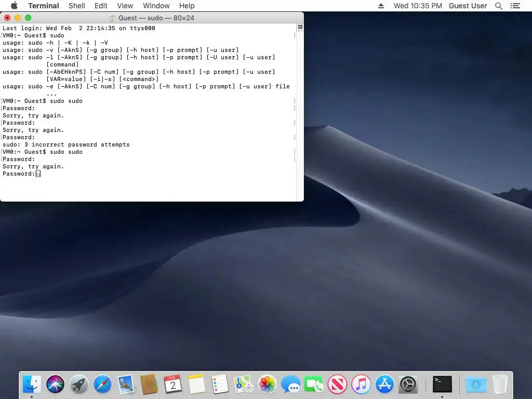Open Maps from the Dock
The image size is (532, 399).
(244, 384)
